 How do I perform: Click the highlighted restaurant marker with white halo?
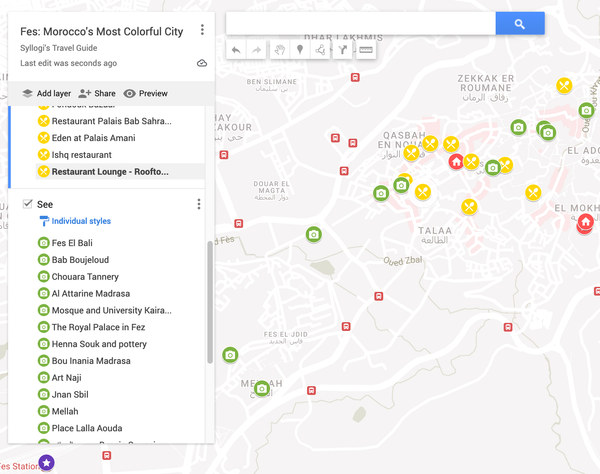point(423,192)
